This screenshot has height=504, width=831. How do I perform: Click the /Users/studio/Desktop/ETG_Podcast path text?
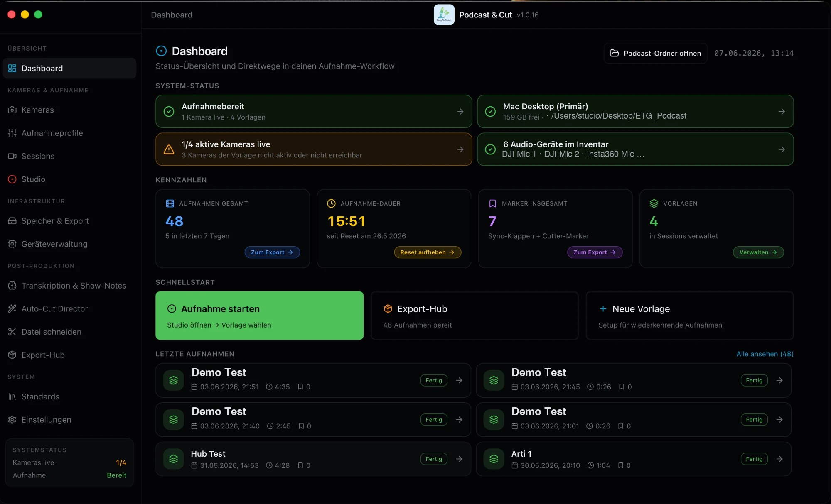coord(619,116)
